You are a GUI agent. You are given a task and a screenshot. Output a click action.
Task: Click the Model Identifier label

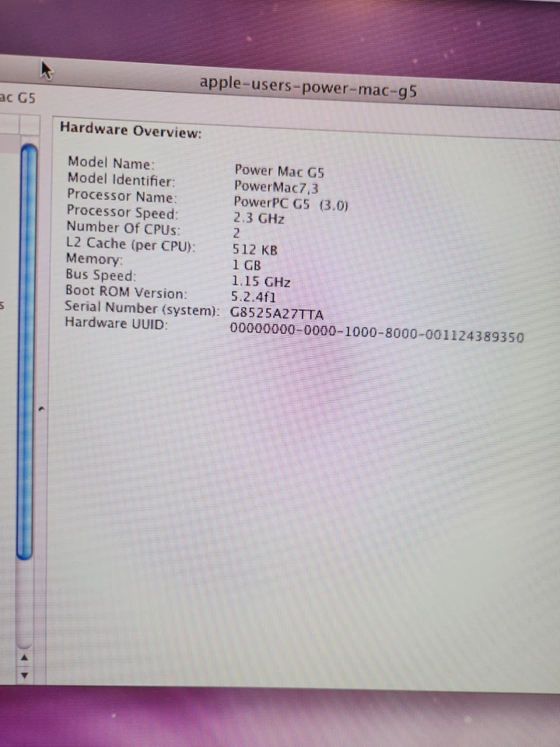[x=121, y=180]
